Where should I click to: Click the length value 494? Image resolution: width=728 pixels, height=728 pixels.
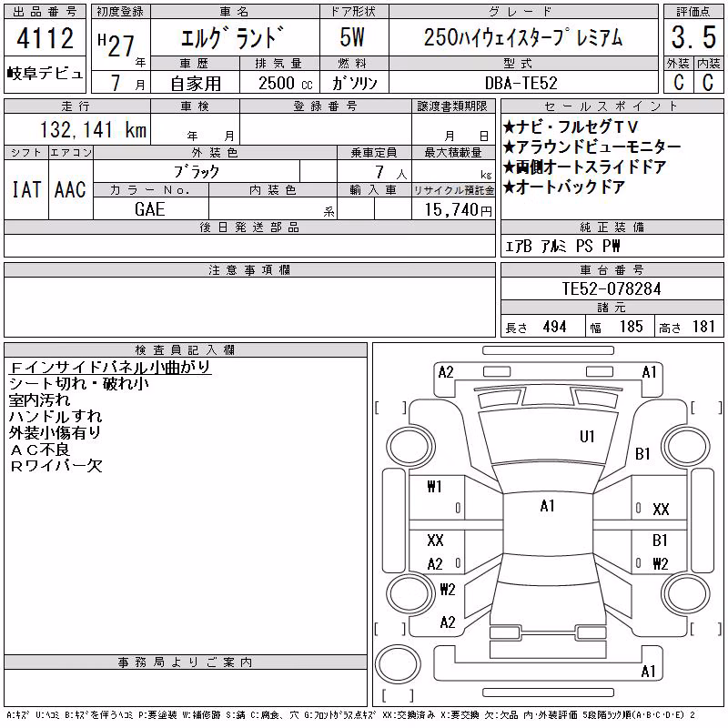coord(554,327)
